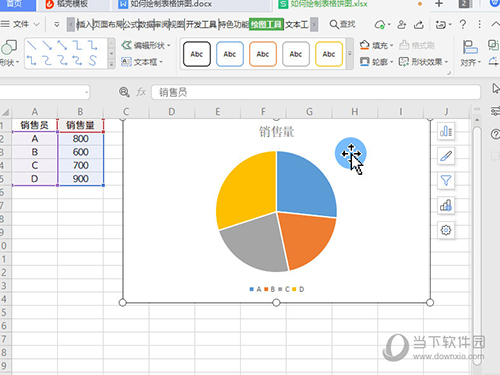Image resolution: width=500 pixels, height=375 pixels.
Task: Select cell containing 800
Action: tap(81, 139)
